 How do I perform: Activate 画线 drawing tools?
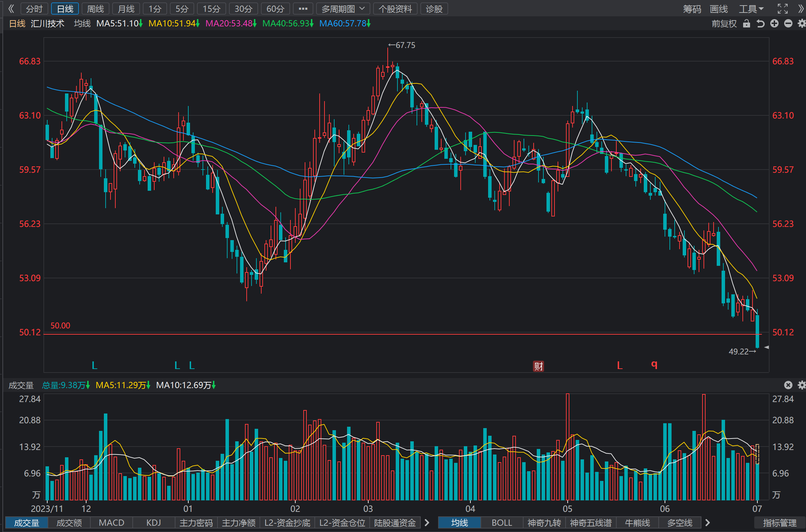click(719, 9)
